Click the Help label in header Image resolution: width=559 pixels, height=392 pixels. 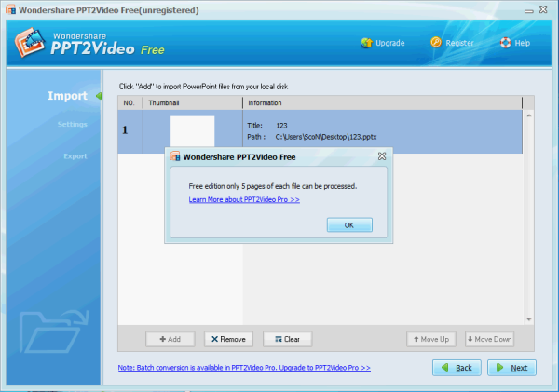[523, 43]
